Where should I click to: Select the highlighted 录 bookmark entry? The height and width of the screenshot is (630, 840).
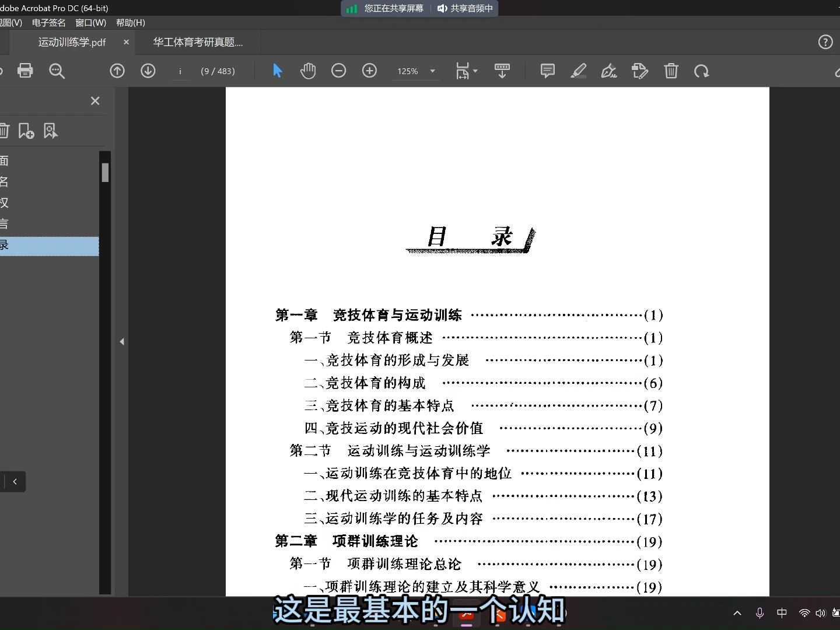[50, 246]
